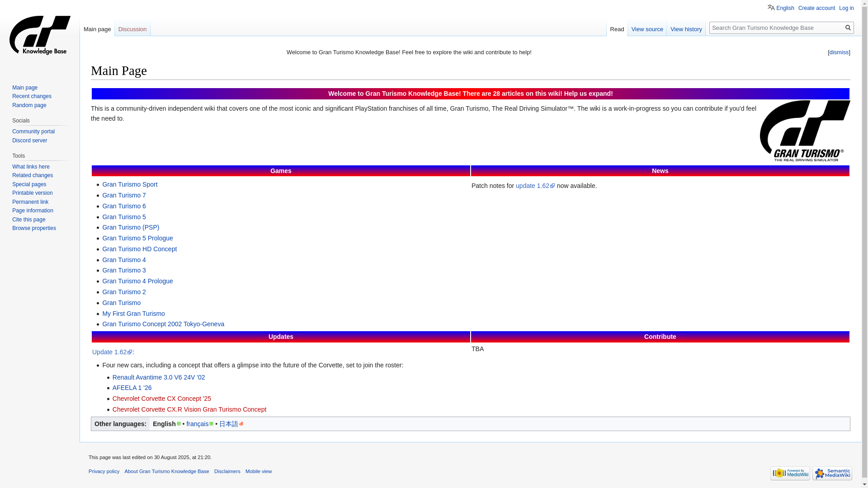Open My First Gran Turismo article

tap(133, 314)
